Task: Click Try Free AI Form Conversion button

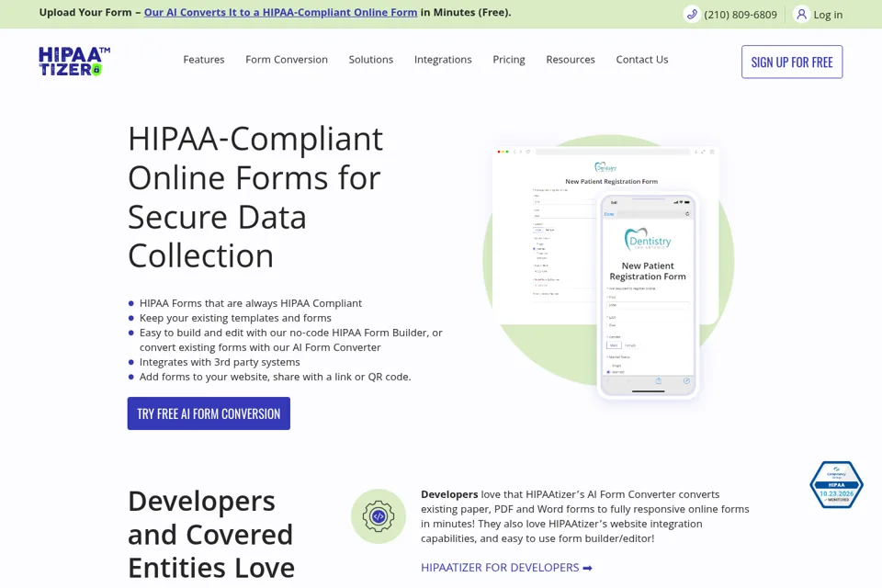Action: [x=209, y=413]
